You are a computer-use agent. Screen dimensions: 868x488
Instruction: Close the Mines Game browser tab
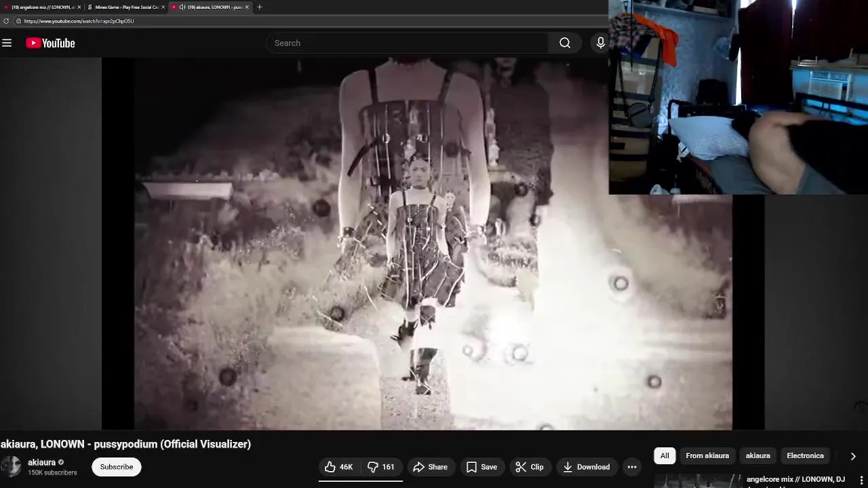(x=163, y=7)
